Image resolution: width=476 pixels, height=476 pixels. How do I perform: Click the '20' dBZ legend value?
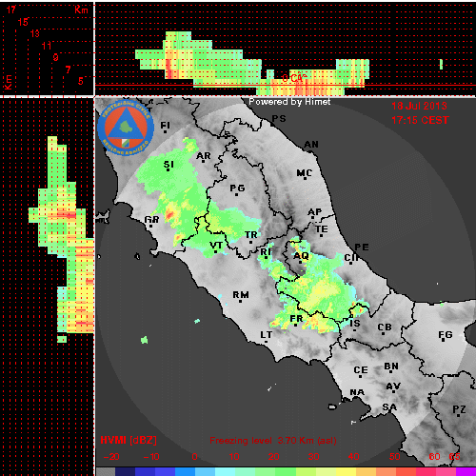pos(274,457)
